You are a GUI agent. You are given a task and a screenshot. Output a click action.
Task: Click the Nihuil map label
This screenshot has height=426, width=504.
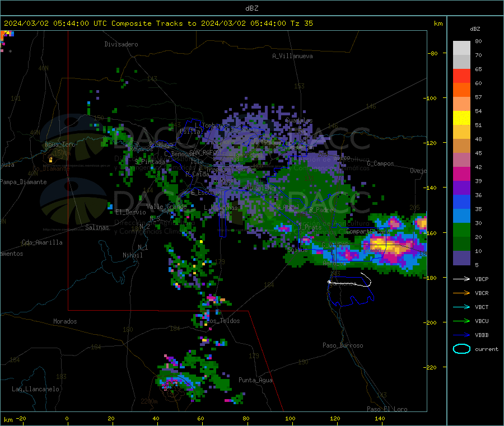coord(132,255)
